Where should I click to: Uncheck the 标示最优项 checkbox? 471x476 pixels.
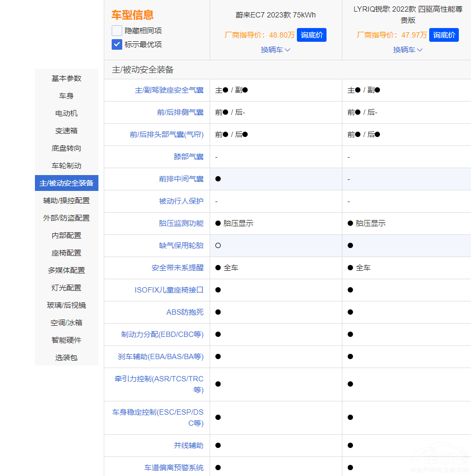click(117, 44)
